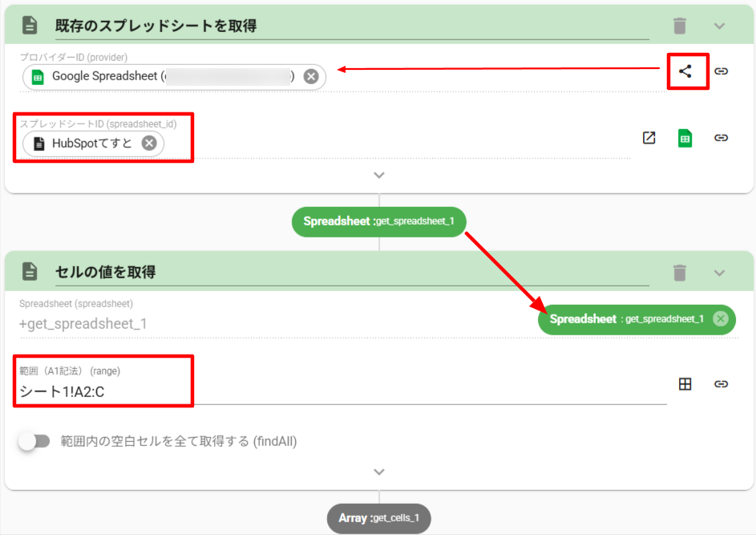Remove the HubSpotてすと spreadsheet chip
Image resolution: width=756 pixels, height=535 pixels.
coord(148,144)
